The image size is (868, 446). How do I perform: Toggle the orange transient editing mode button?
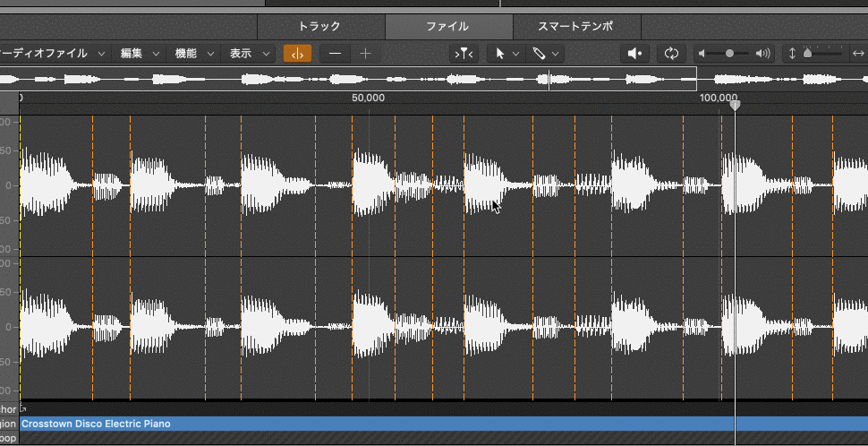point(297,54)
